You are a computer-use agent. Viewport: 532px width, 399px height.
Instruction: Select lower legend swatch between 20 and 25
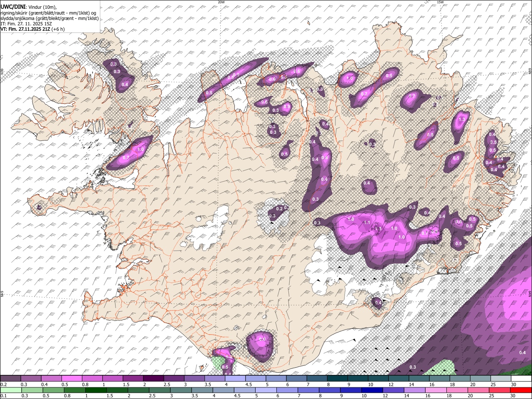point(479,390)
